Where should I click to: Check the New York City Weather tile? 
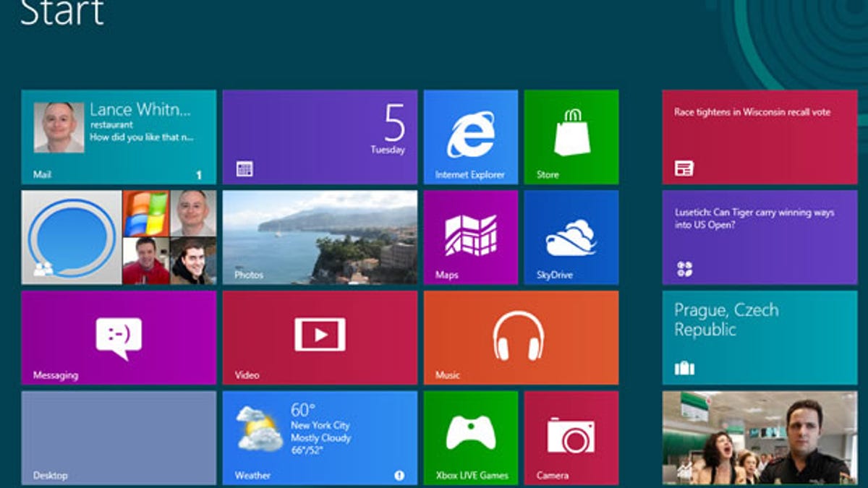[320, 437]
